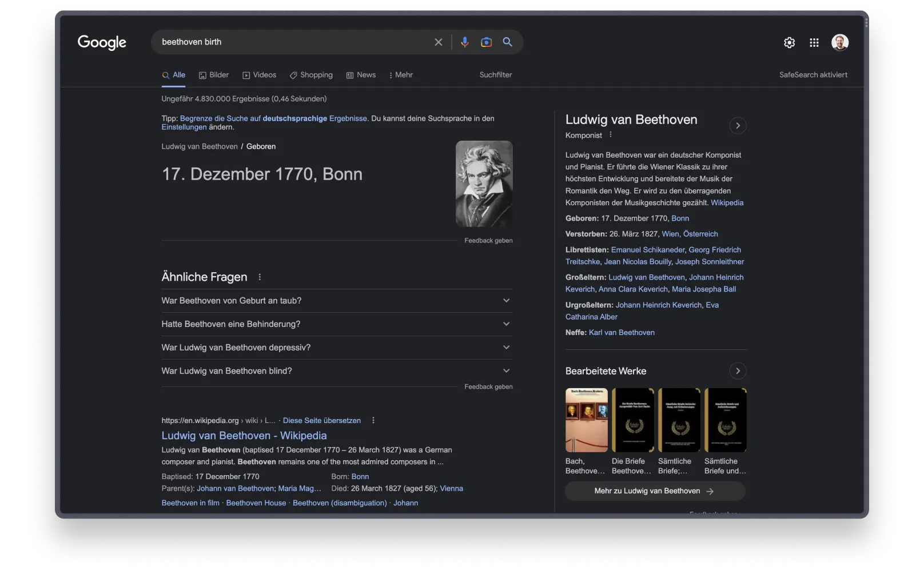The height and width of the screenshot is (574, 924).
Task: Go to Google homepage logo
Action: pyautogui.click(x=102, y=42)
